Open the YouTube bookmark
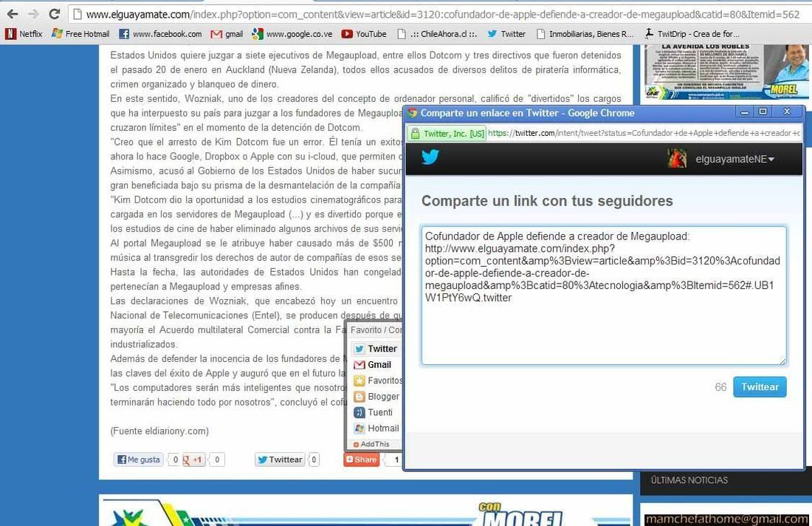Screen dimensions: 812x526 (364, 34)
